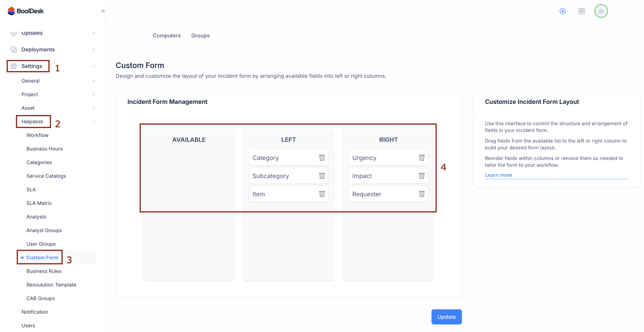
Task: Switch to the Groups tab
Action: point(200,36)
